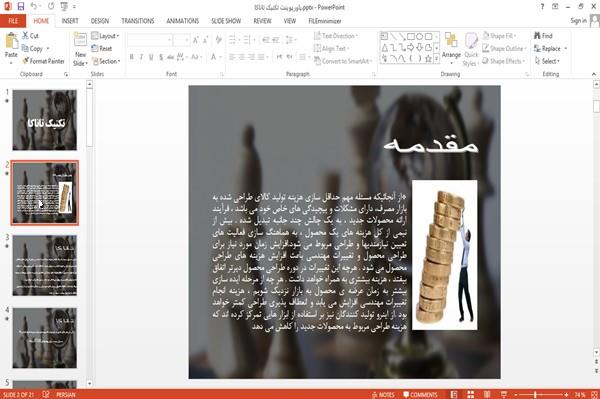The width and height of the screenshot is (600, 399).
Task: Click the 74% zoom level
Action: point(579,394)
